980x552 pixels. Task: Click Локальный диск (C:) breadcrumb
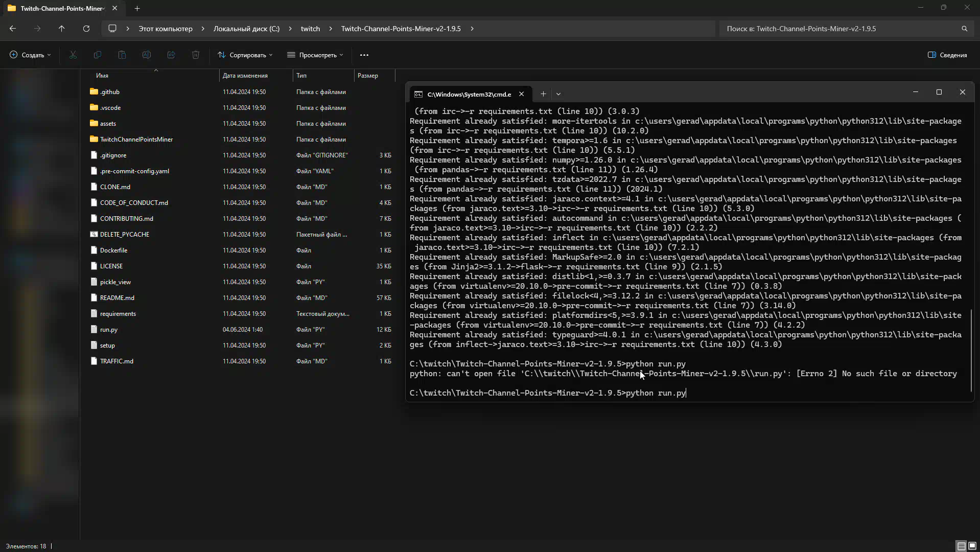[246, 29]
